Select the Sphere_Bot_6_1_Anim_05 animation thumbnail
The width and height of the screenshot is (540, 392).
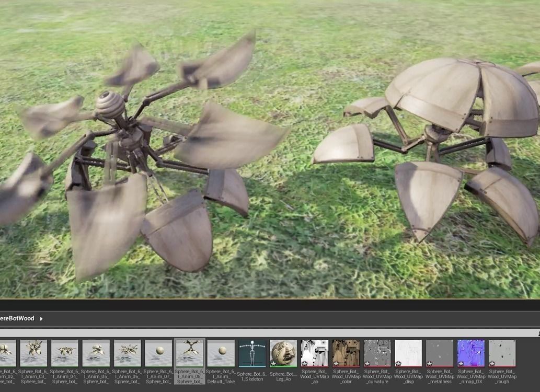(96, 353)
